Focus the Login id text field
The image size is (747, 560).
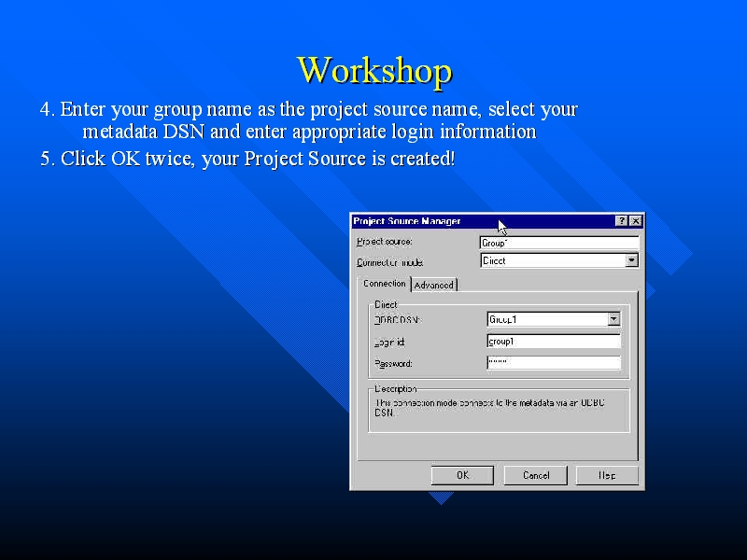coord(553,341)
